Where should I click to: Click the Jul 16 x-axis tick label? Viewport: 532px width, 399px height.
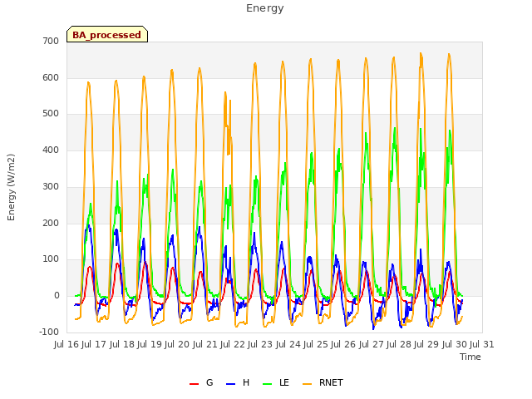(x=66, y=345)
